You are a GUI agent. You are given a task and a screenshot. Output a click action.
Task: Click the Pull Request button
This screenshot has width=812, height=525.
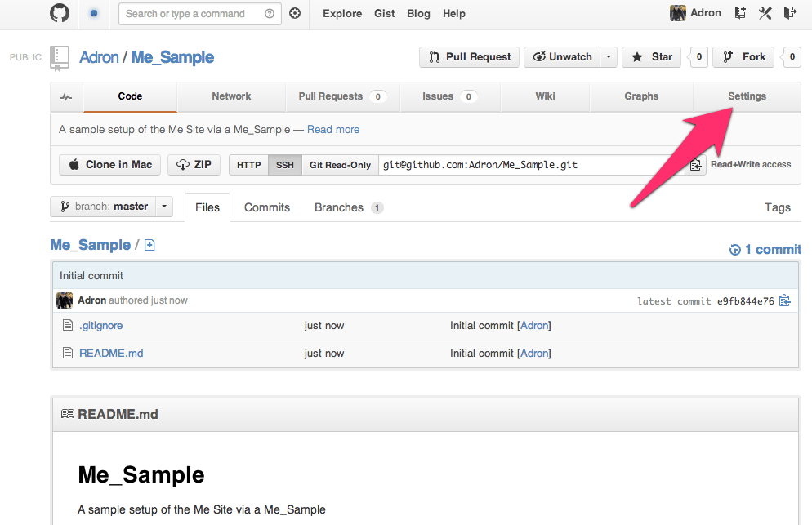(469, 57)
